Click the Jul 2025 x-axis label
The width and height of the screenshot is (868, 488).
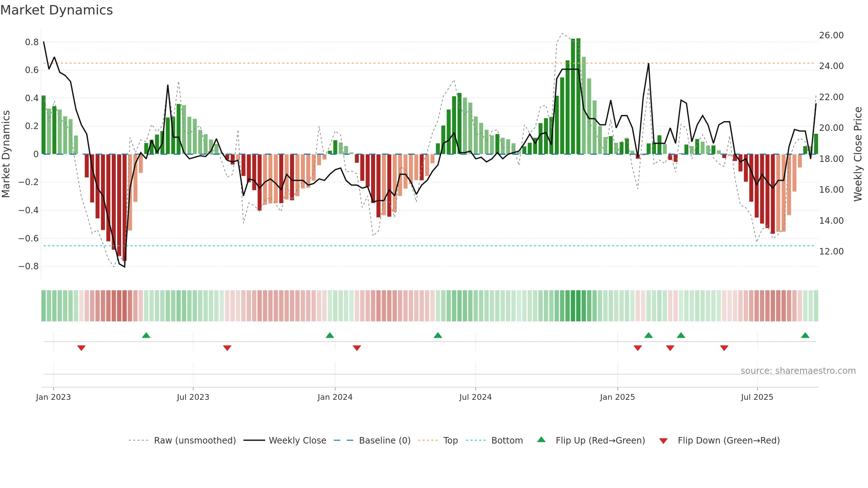tap(757, 397)
